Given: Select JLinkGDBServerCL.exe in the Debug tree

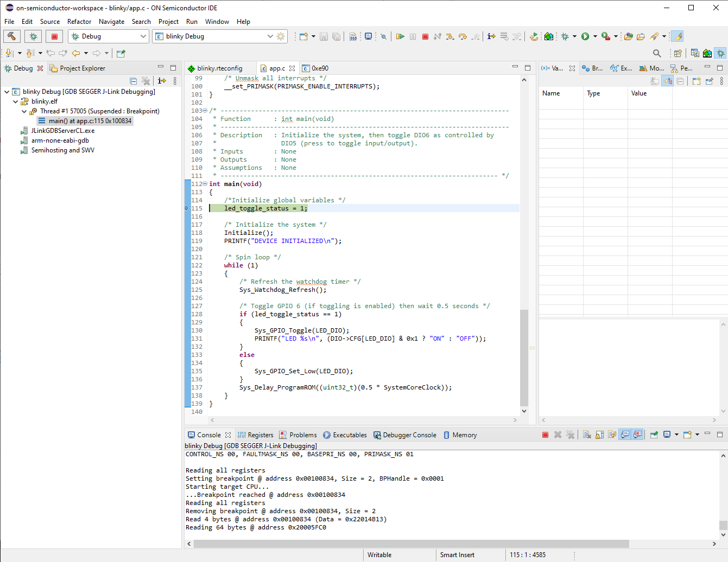Looking at the screenshot, I should (x=62, y=131).
